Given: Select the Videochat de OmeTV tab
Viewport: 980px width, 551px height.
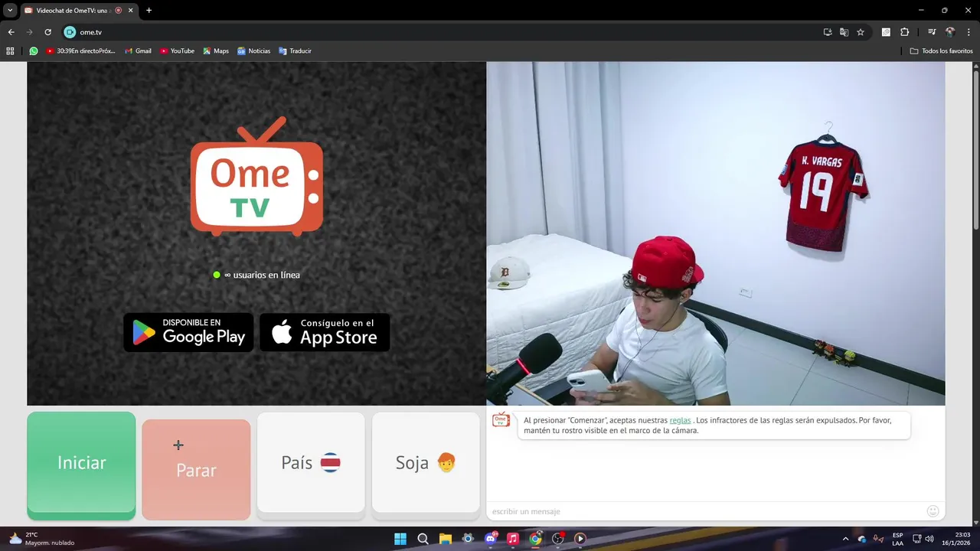Looking at the screenshot, I should point(73,11).
